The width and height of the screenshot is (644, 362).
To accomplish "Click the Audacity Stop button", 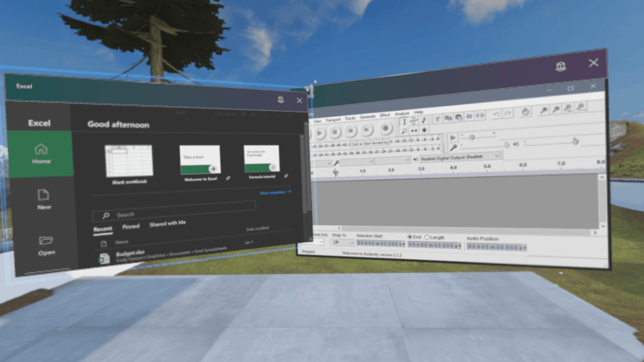I will [x=335, y=132].
